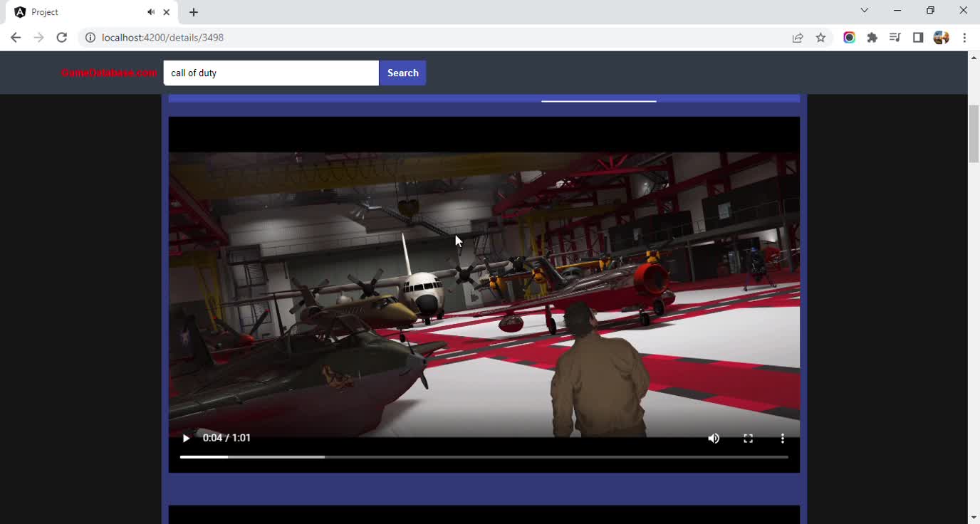
Task: Open the colorful circle extension icon
Action: pyautogui.click(x=849, y=38)
